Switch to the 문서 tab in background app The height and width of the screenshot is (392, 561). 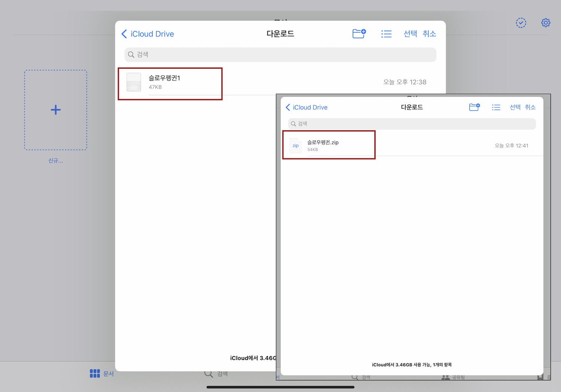point(102,374)
